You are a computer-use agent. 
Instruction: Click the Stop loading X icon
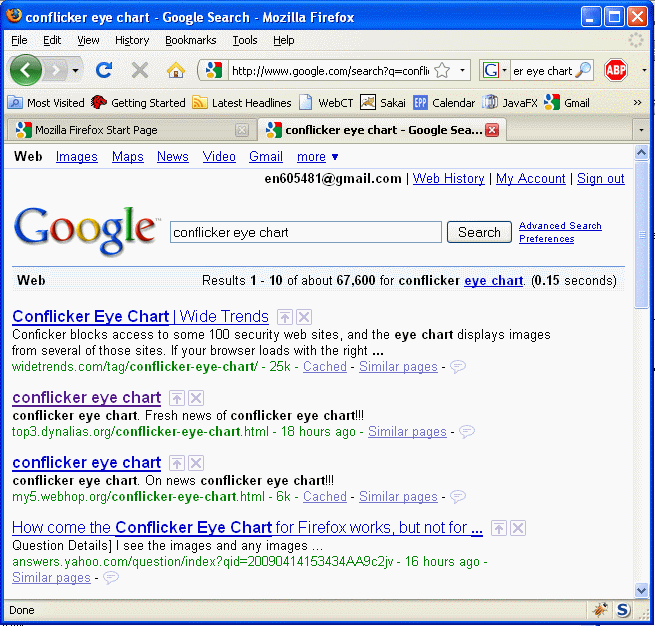point(140,70)
